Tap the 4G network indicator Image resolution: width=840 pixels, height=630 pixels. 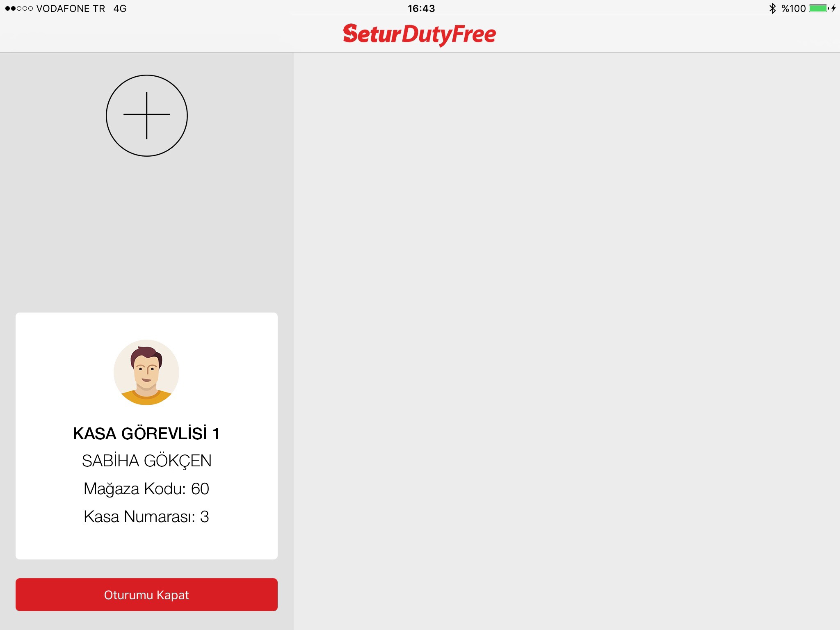point(120,8)
